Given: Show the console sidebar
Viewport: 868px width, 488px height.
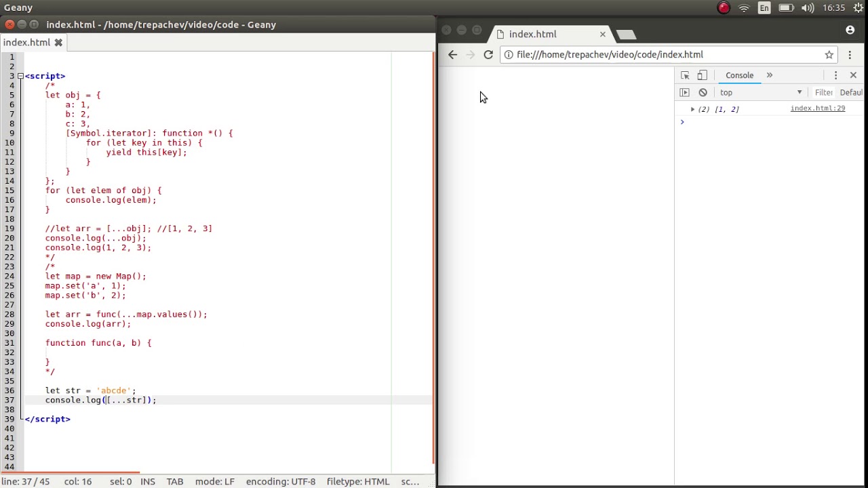Looking at the screenshot, I should tap(684, 92).
